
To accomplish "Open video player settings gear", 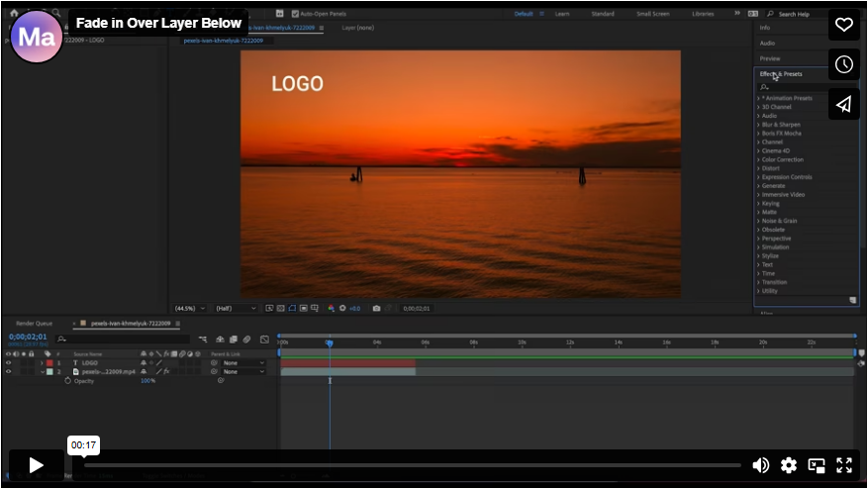I will coord(788,465).
